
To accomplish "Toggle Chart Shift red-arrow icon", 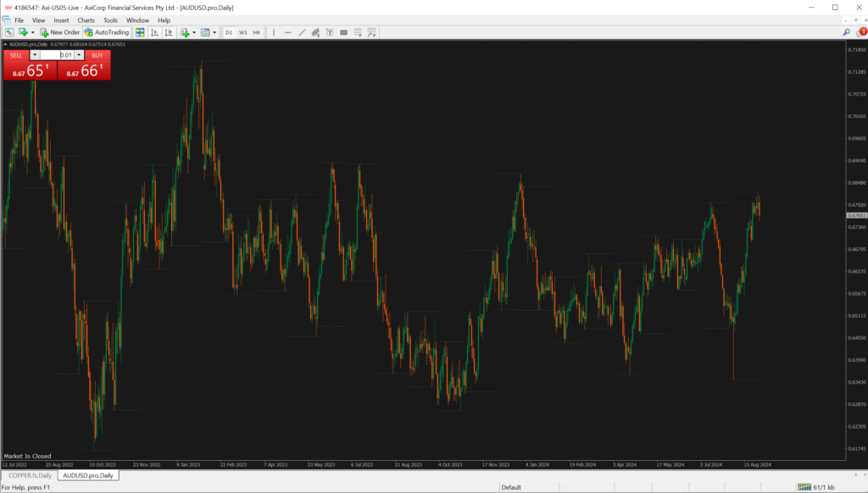I will click(x=169, y=33).
